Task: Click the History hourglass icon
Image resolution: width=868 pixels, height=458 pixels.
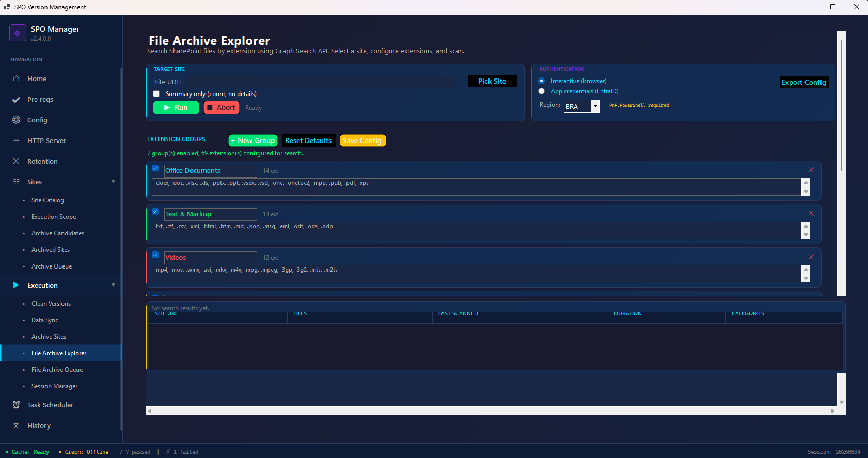Action: click(17, 425)
